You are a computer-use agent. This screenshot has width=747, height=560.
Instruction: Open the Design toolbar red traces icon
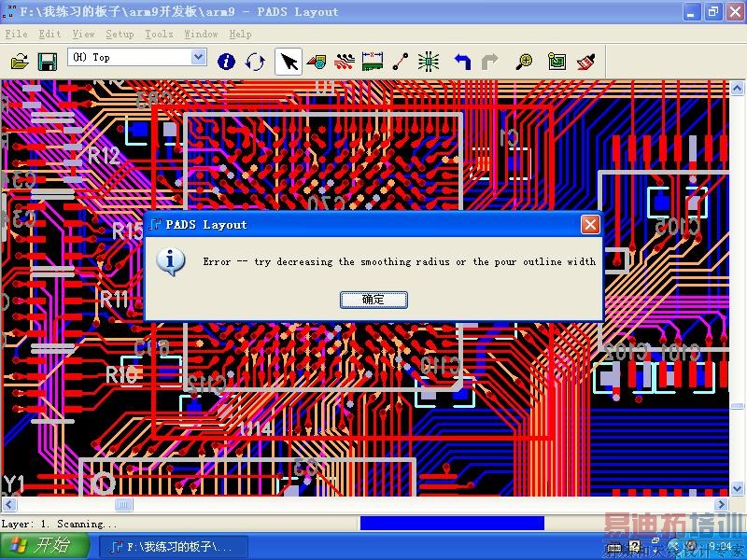345,62
